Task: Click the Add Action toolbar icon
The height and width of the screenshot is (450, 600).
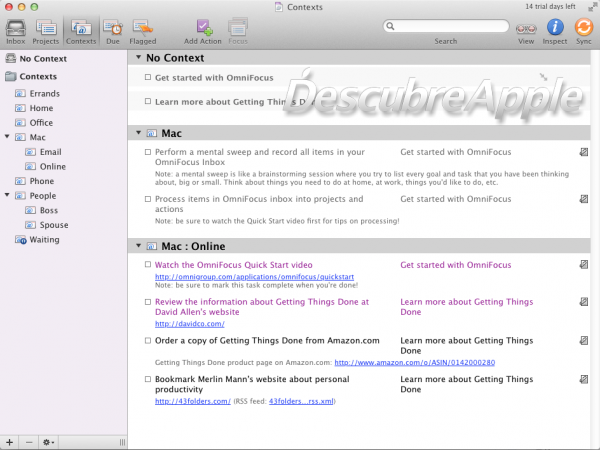Action: (x=203, y=31)
